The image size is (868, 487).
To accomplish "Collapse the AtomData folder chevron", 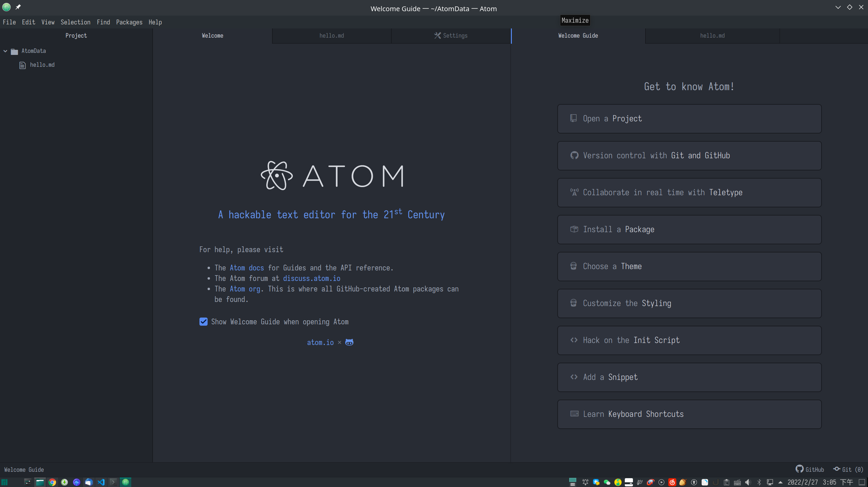I will (5, 51).
